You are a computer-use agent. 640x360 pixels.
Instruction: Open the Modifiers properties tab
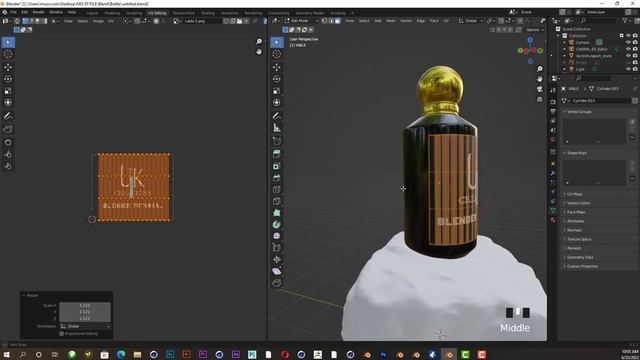point(553,173)
